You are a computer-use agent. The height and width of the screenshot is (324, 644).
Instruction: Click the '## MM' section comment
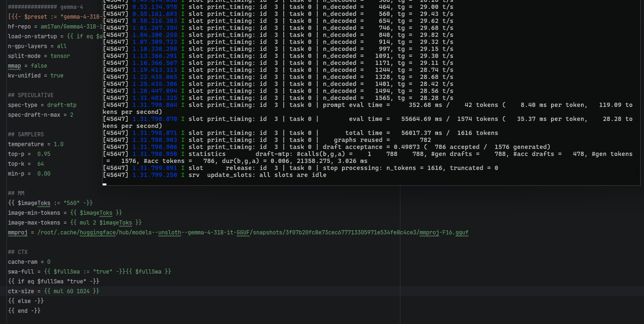click(x=16, y=193)
